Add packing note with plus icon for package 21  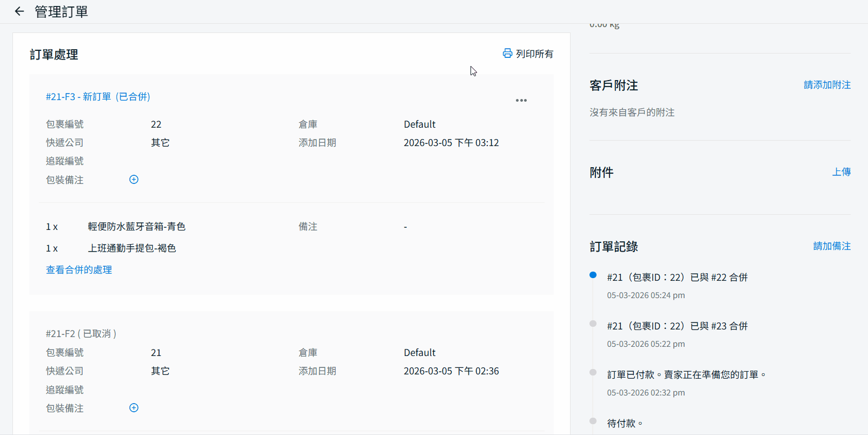click(134, 408)
